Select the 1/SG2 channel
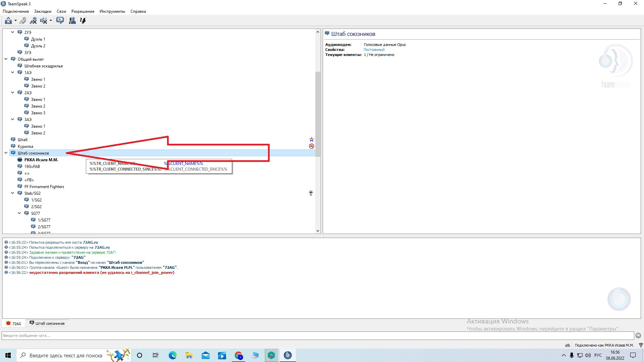 (37, 200)
